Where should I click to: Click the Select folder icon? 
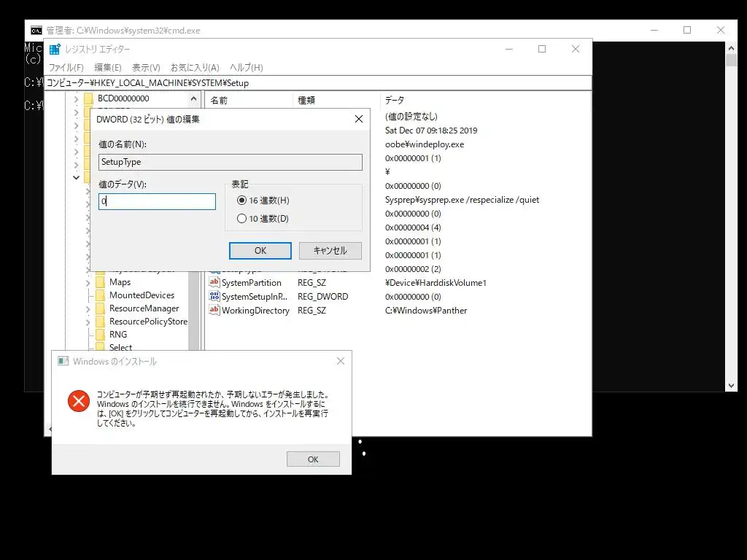[x=100, y=347]
